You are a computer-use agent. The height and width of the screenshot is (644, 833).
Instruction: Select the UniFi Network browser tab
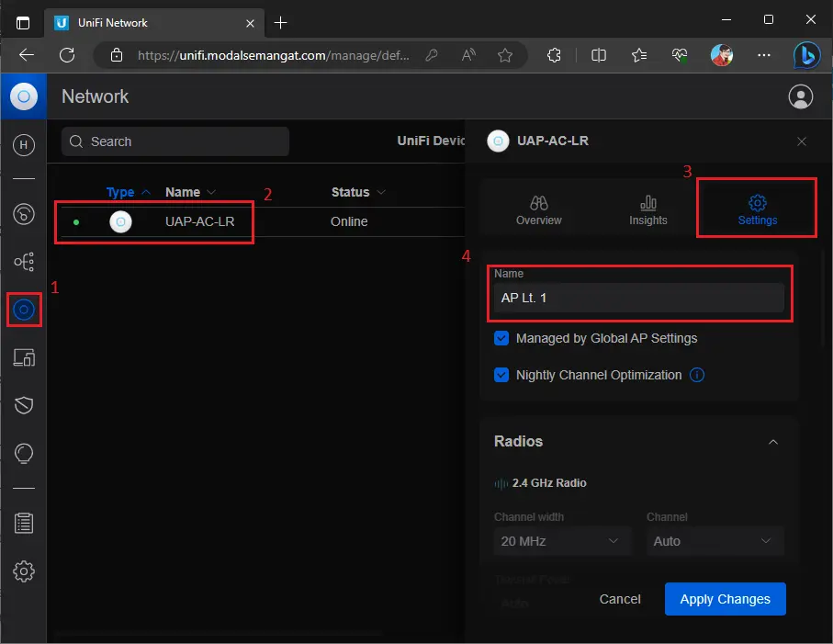point(154,23)
